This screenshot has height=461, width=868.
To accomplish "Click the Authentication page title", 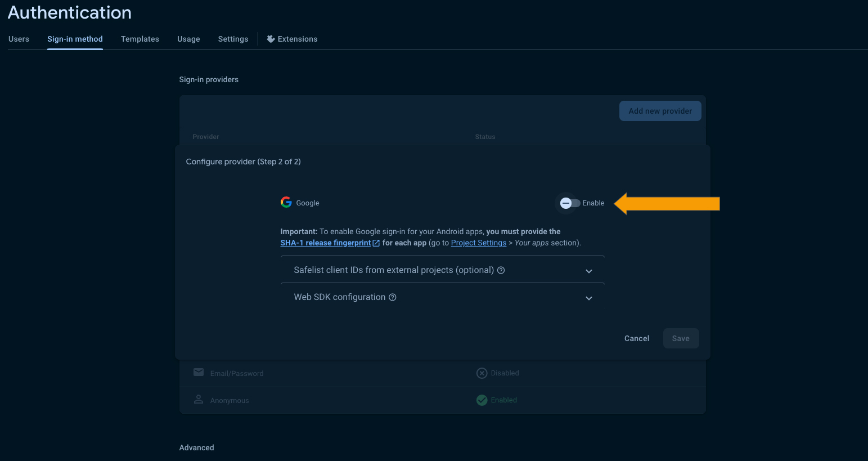I will (x=70, y=12).
